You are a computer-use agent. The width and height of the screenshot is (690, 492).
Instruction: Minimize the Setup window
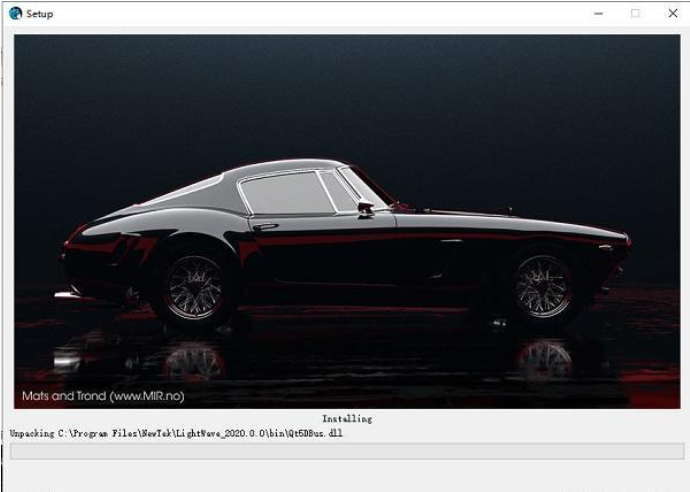(598, 14)
